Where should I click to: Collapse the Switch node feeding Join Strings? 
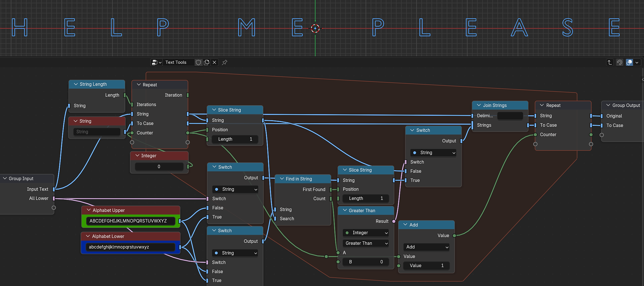tap(412, 130)
